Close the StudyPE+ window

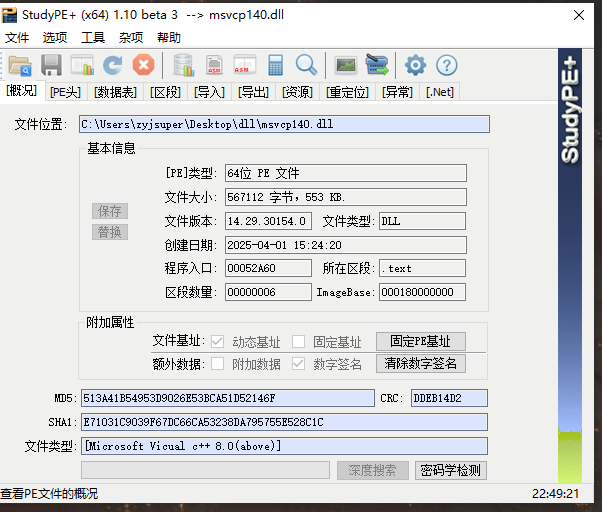point(579,15)
